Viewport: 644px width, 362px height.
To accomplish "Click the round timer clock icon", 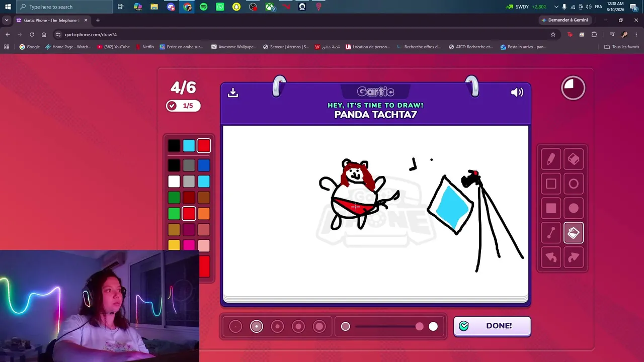I will 573,88.
